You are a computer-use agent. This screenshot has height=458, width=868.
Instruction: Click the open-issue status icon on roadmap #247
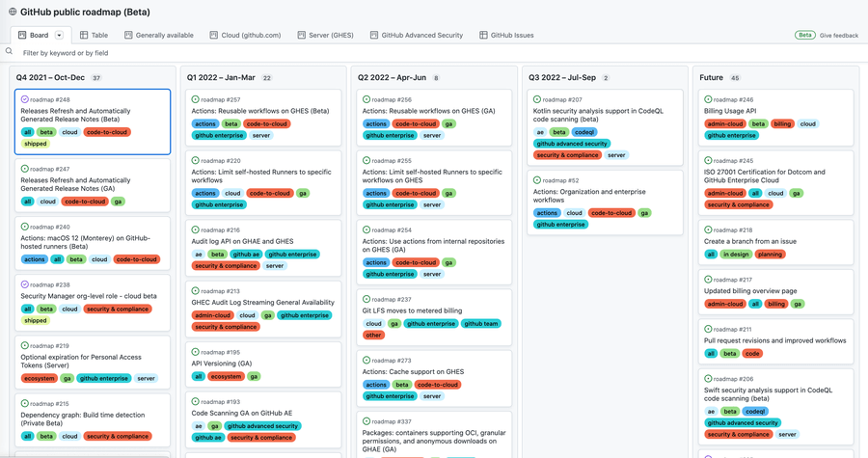[24, 169]
